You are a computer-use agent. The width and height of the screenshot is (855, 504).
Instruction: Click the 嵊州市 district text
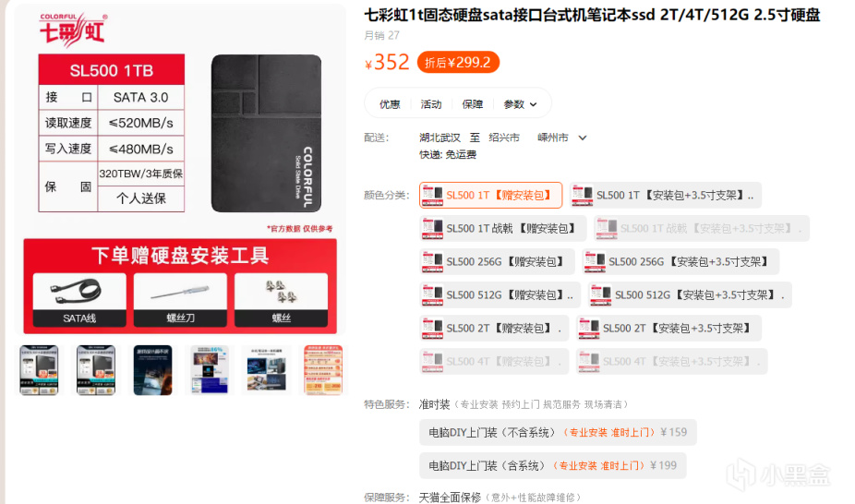click(552, 138)
